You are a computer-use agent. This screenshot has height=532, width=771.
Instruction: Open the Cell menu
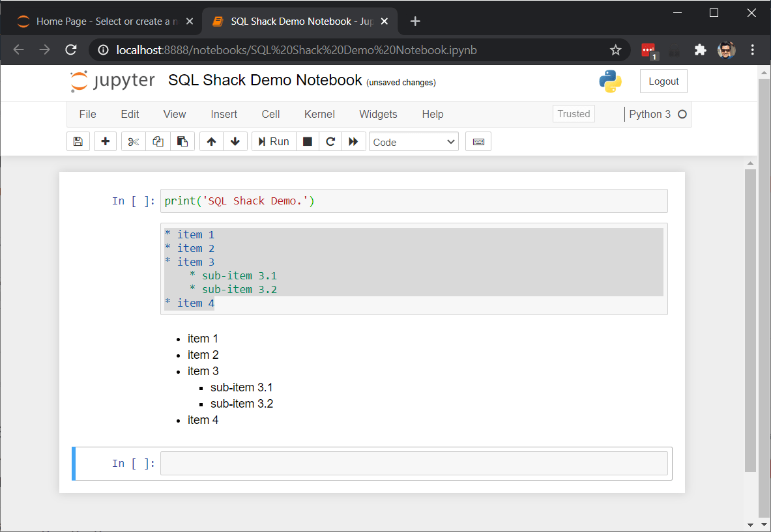tap(270, 114)
